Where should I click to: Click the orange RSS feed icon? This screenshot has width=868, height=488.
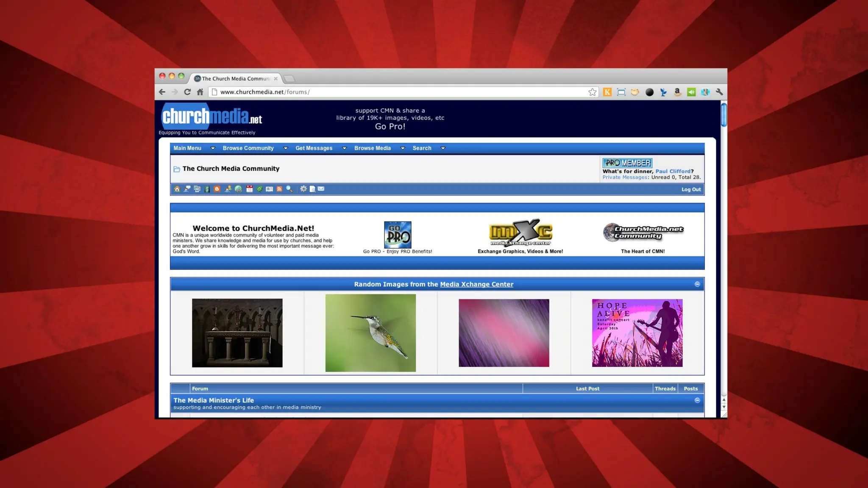[x=279, y=189]
